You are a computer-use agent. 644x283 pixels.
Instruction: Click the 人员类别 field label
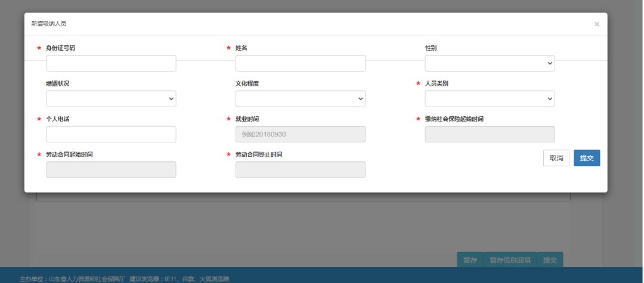pyautogui.click(x=436, y=83)
